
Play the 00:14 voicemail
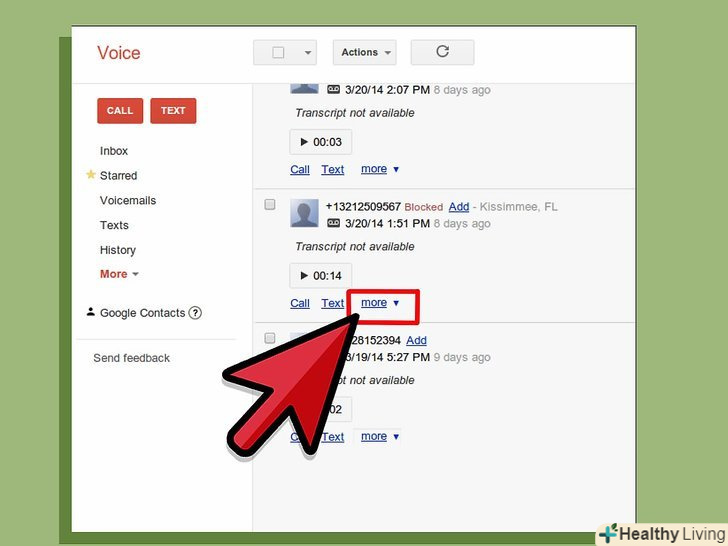(x=320, y=276)
